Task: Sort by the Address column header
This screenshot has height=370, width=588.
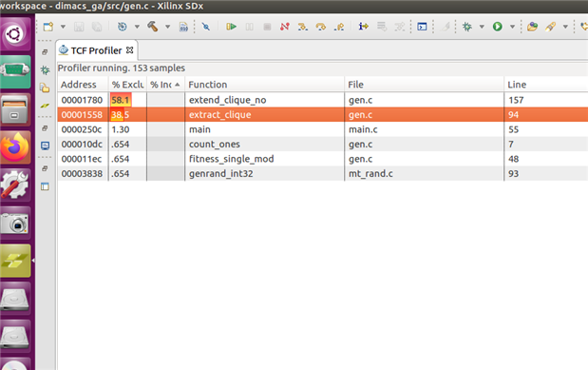Action: (83, 85)
